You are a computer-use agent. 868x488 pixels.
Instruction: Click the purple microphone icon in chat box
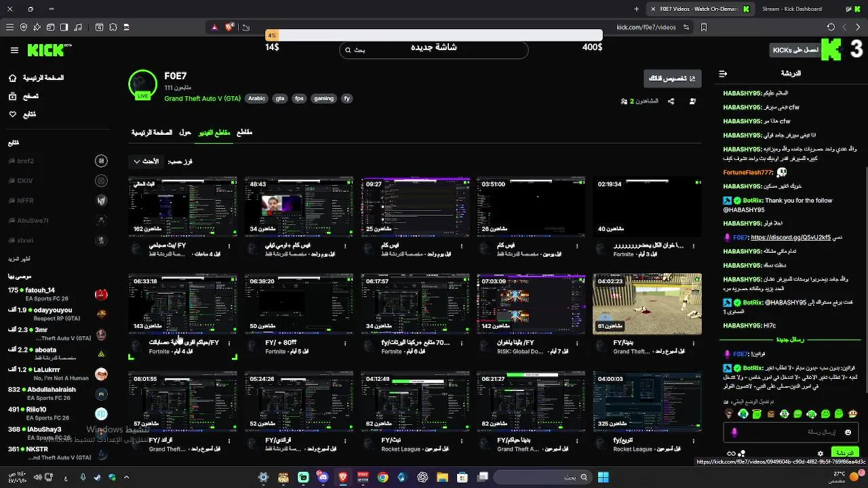pyautogui.click(x=734, y=432)
